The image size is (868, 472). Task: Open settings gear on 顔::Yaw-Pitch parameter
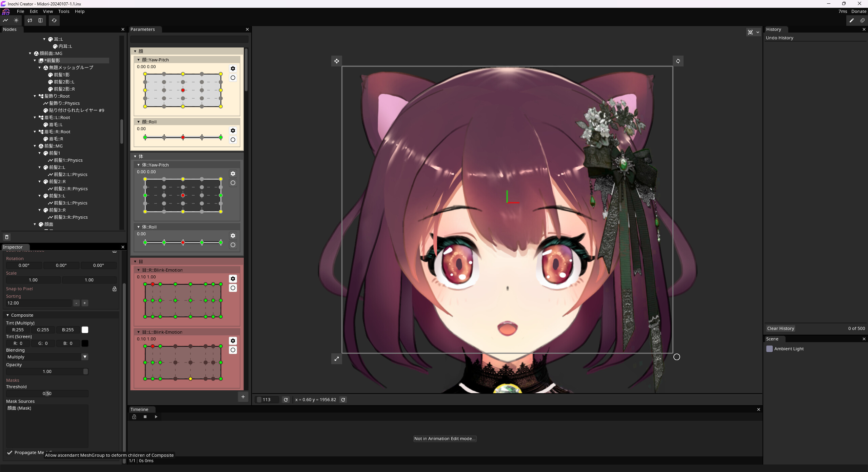coord(233,68)
